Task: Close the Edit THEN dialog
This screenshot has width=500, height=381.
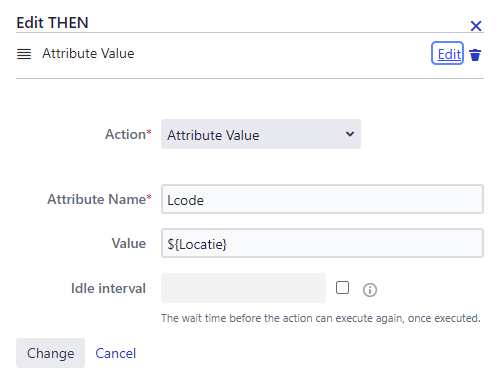Action: [x=476, y=26]
